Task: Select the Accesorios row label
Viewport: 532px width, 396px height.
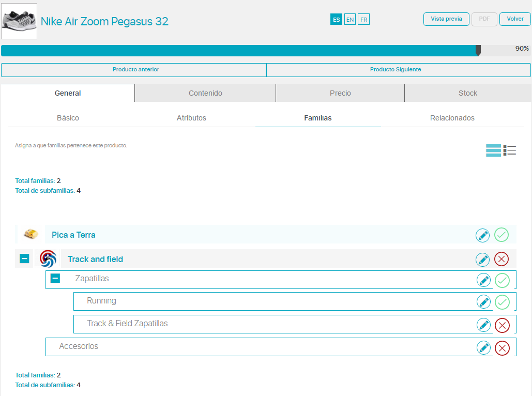Action: [79, 346]
